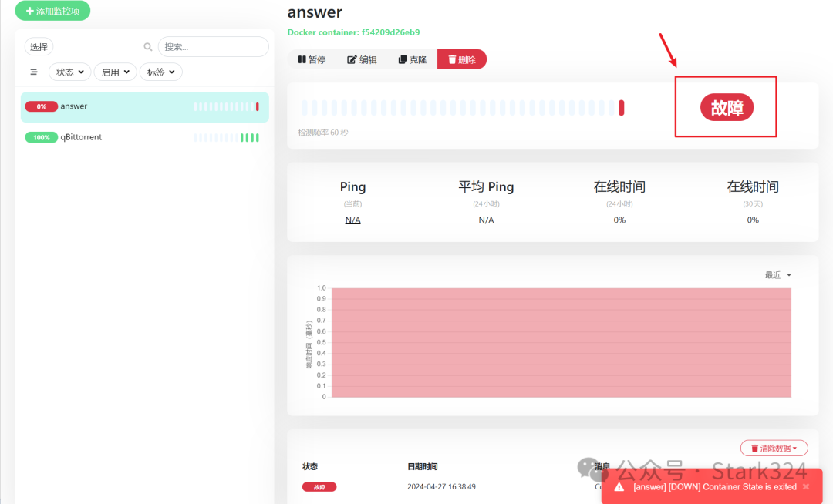Select the qBittorrent monitor in the list
The width and height of the screenshot is (833, 504).
pyautogui.click(x=144, y=137)
